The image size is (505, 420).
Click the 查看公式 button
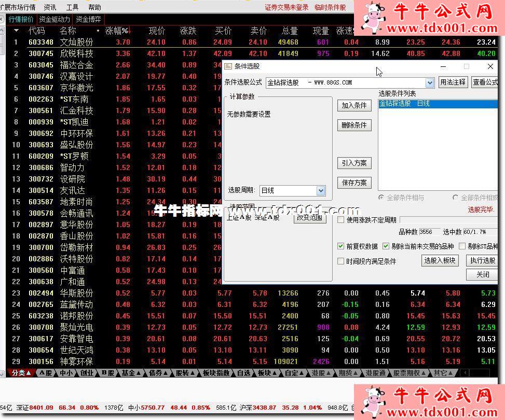click(x=485, y=82)
